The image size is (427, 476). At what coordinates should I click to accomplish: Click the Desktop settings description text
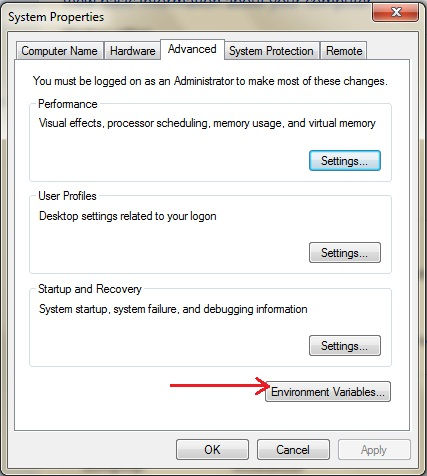pyautogui.click(x=128, y=216)
